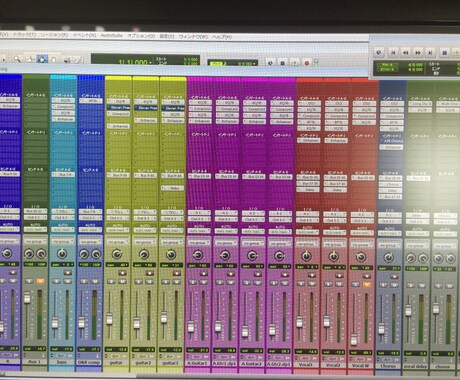Screen dimensions: 460x380
Task: Open output path selector on D&B comp
Action: (x=90, y=218)
